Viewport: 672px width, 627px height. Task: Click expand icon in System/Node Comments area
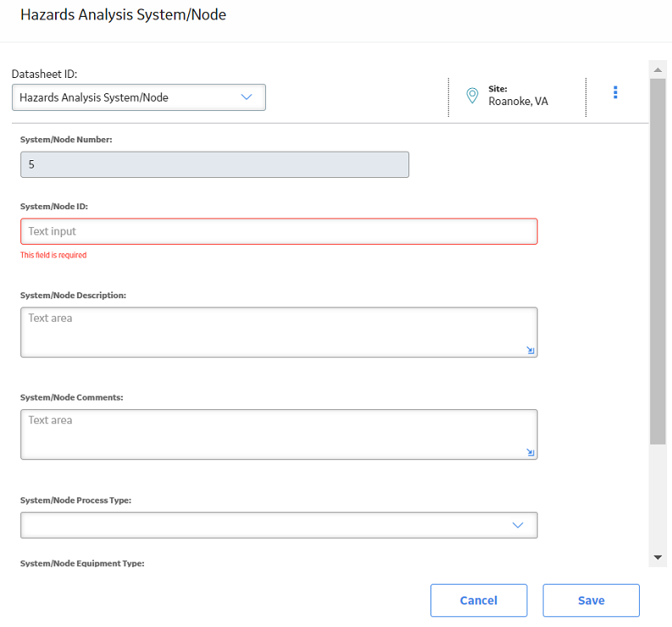click(x=530, y=452)
